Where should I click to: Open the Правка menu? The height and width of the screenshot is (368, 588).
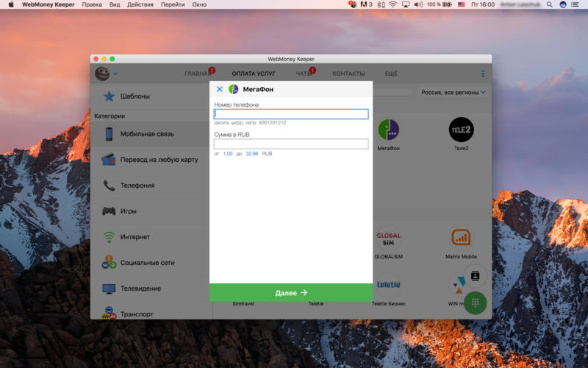click(x=92, y=4)
